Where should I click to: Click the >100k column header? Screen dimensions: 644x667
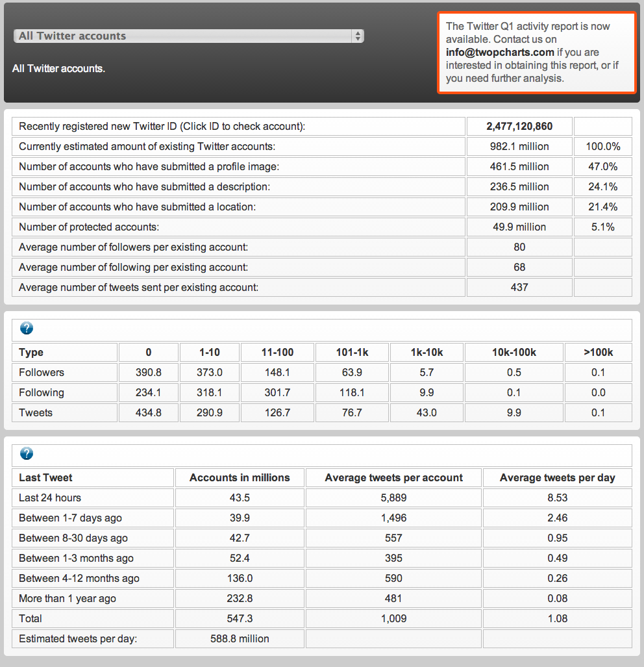[x=598, y=352]
